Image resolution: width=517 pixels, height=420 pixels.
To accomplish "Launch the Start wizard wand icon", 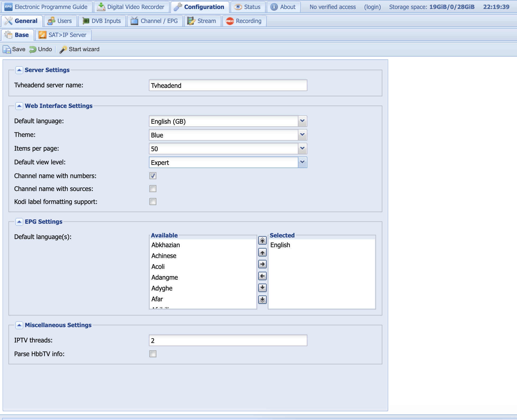I will [63, 49].
